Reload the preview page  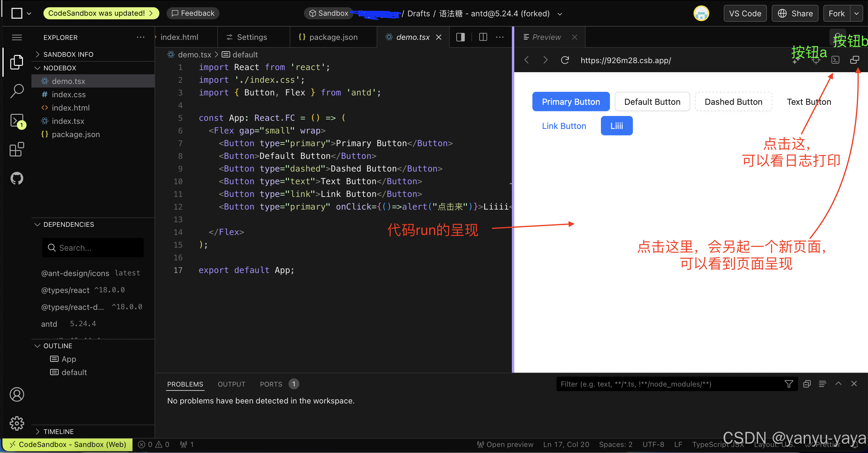tap(565, 60)
